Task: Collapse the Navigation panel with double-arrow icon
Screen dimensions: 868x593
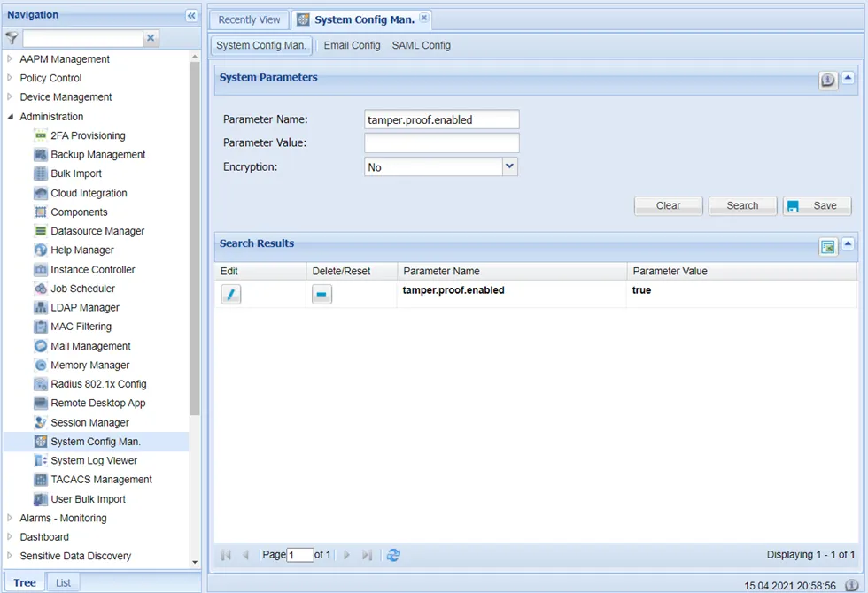Action: click(191, 16)
